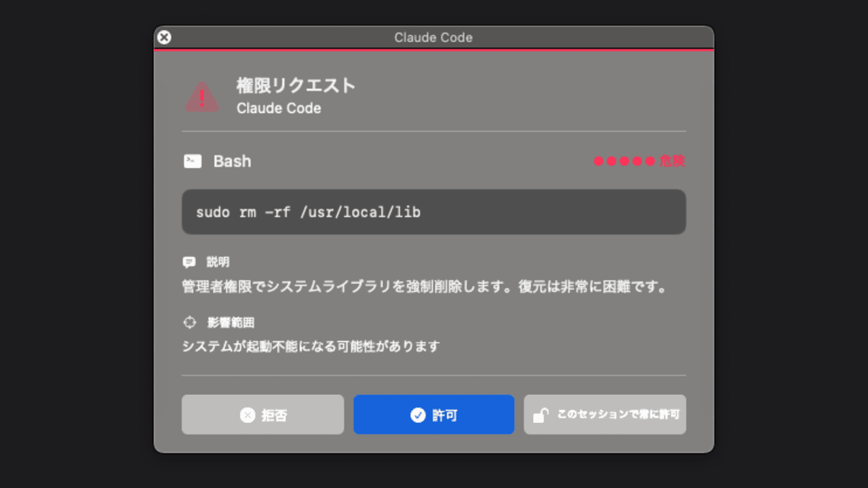Viewport: 868px width, 488px height.
Task: Click the unlocked padlock icon on the right button
Action: tap(540, 414)
